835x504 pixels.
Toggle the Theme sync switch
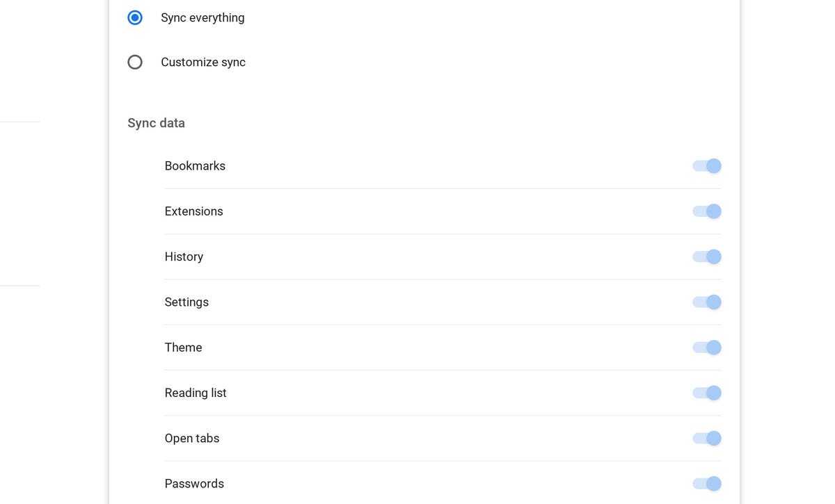point(707,348)
